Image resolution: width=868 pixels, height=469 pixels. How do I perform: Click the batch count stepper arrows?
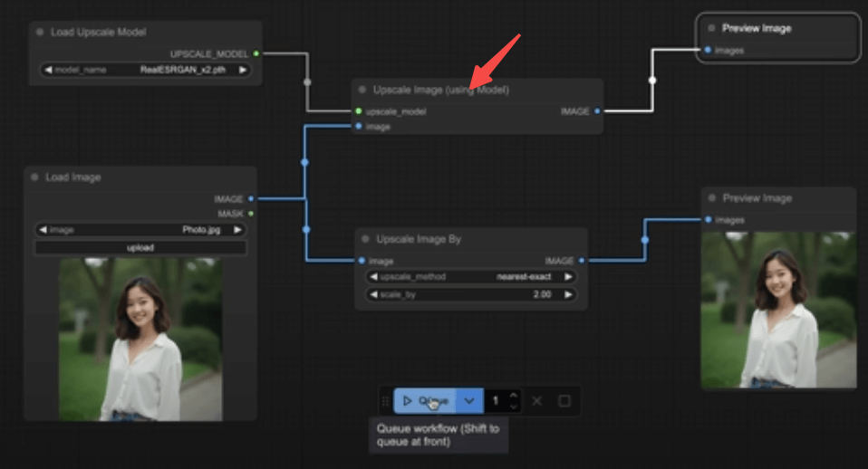514,400
